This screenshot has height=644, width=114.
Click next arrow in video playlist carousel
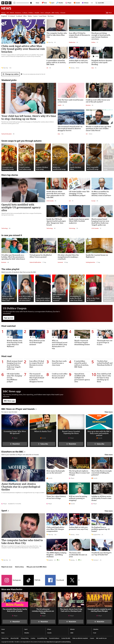tap(111, 288)
